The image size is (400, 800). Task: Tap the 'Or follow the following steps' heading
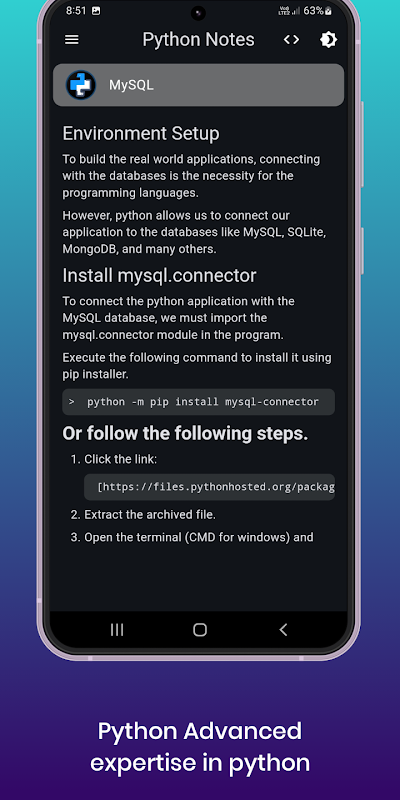(185, 434)
